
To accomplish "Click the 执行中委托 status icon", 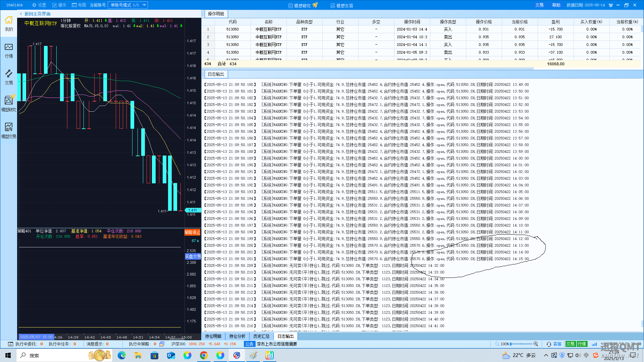I will tap(10, 344).
